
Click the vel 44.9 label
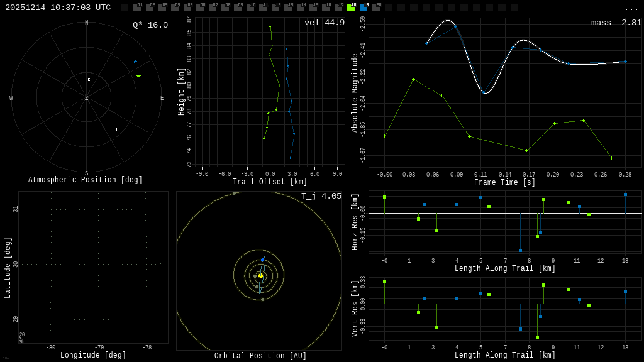click(x=324, y=23)
